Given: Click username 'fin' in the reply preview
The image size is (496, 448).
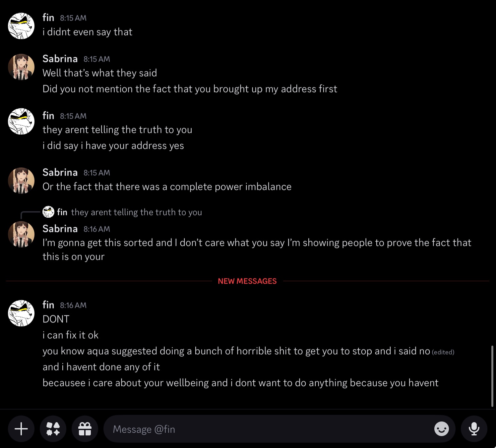Looking at the screenshot, I should point(62,212).
